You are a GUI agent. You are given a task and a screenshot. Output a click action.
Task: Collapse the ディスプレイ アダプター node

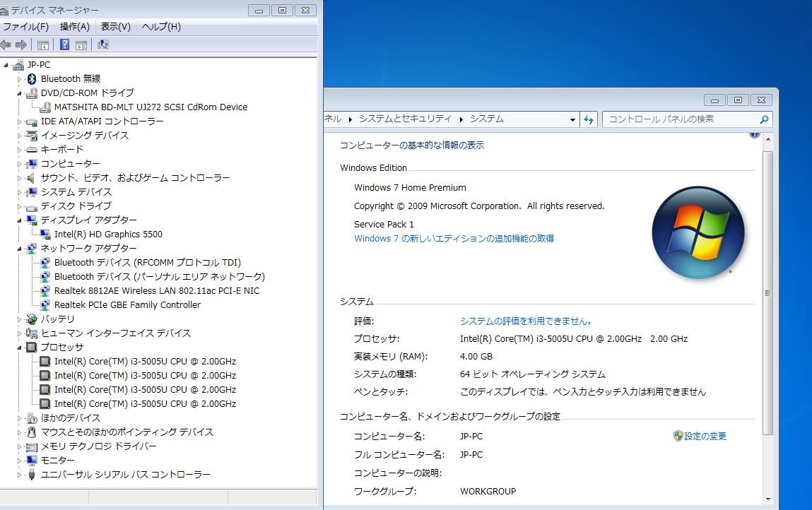pyautogui.click(x=20, y=220)
